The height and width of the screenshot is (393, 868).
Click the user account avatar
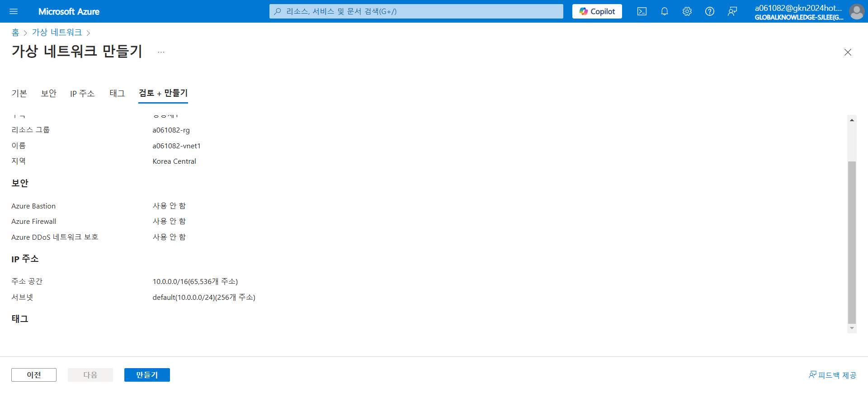click(x=857, y=11)
